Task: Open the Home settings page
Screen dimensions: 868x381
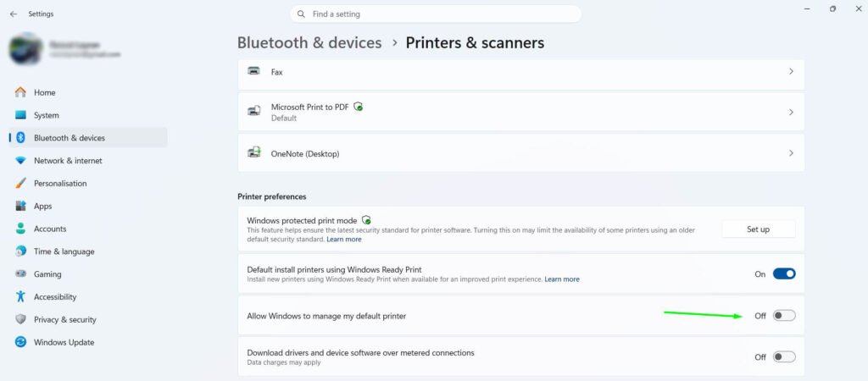Action: 88,92
